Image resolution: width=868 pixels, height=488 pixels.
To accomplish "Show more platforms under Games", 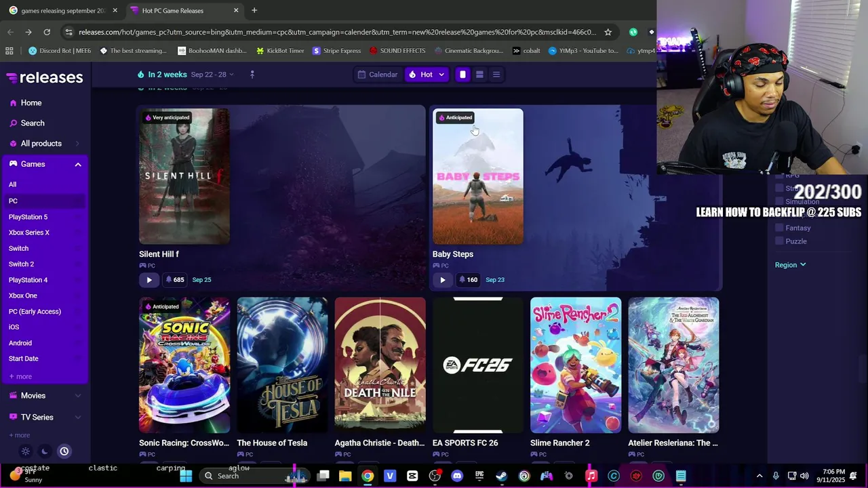I will [20, 377].
